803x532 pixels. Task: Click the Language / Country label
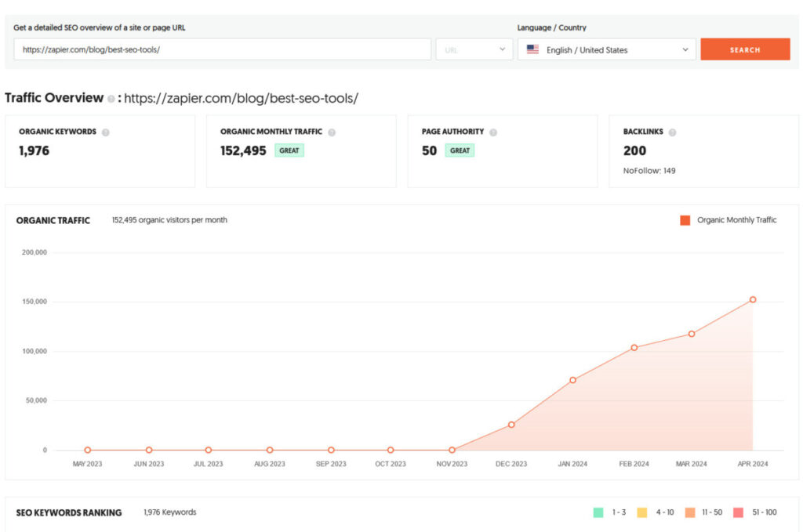(551, 27)
